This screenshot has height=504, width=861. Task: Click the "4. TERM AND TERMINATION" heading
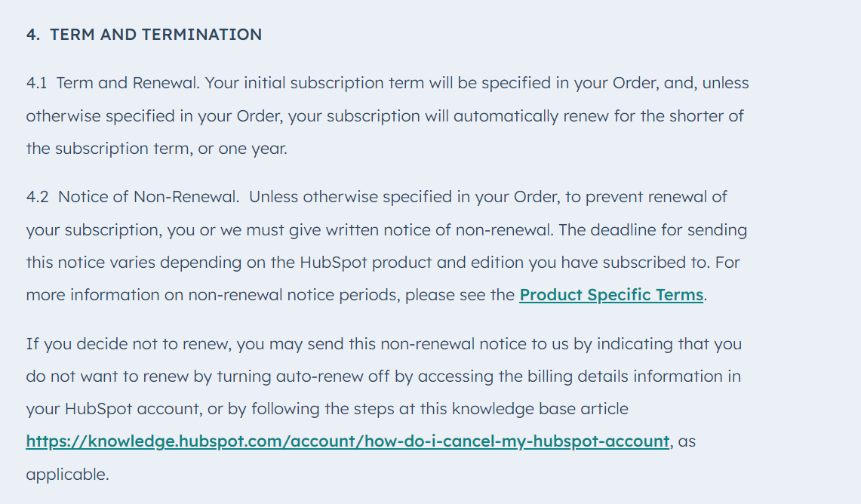[144, 35]
